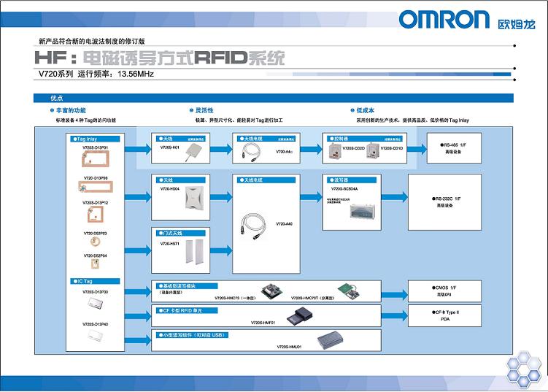Click the V720S-D13P01 model label

click(96, 147)
